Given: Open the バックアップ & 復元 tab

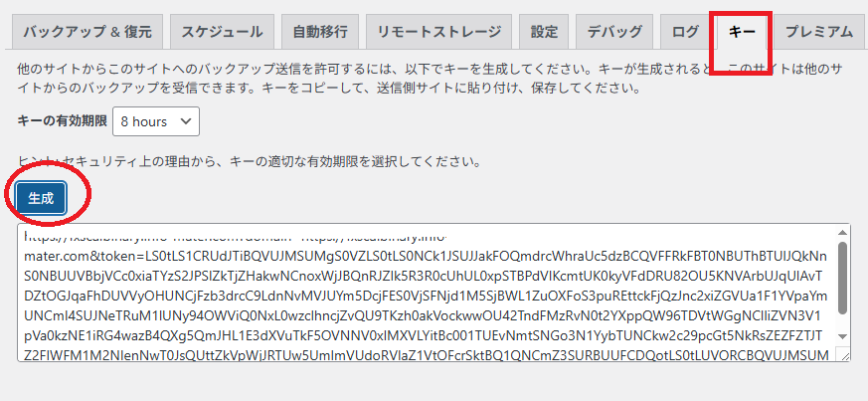Looking at the screenshot, I should 87,32.
